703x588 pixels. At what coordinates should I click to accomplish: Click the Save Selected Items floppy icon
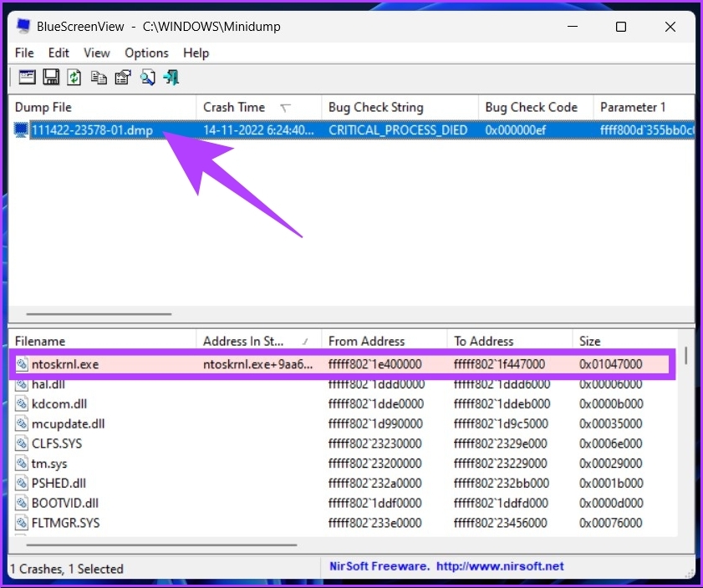point(51,78)
